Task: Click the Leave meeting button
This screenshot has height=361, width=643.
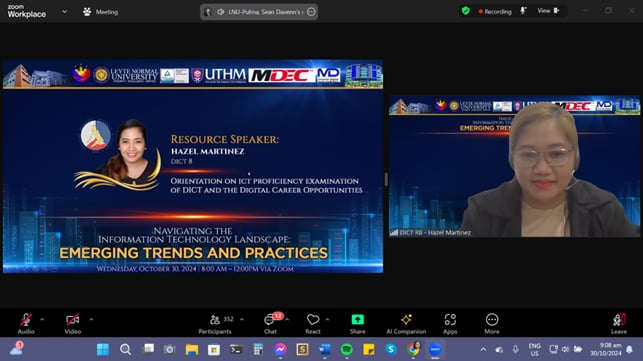Action: click(x=619, y=323)
